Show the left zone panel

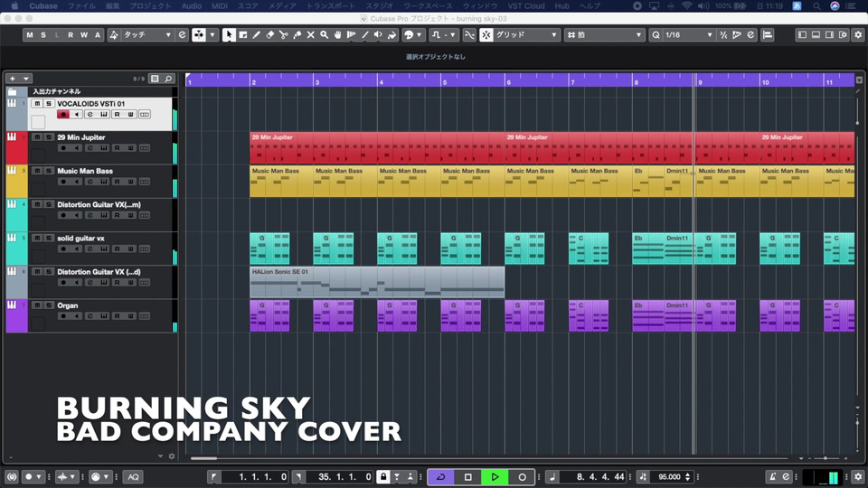tap(802, 35)
